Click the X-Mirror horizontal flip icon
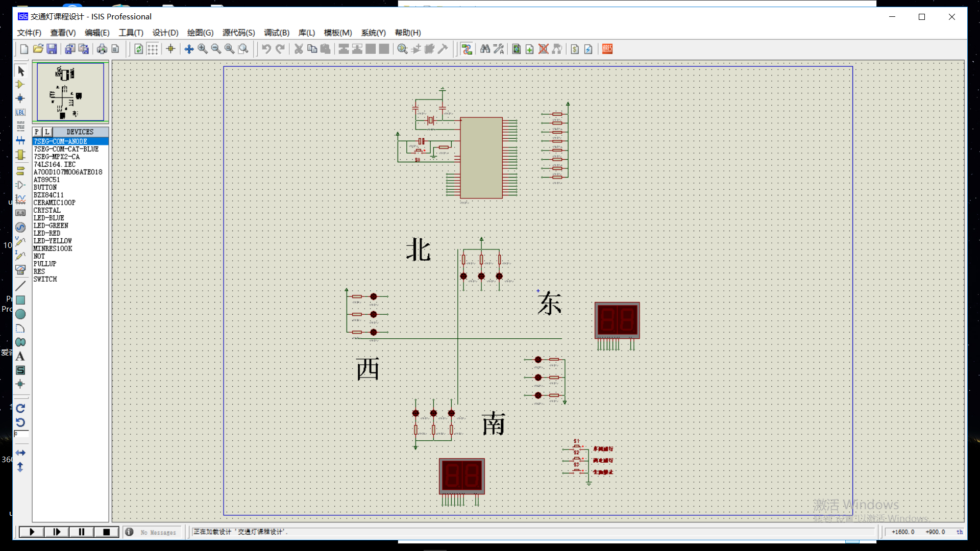The image size is (980, 551). (x=20, y=453)
